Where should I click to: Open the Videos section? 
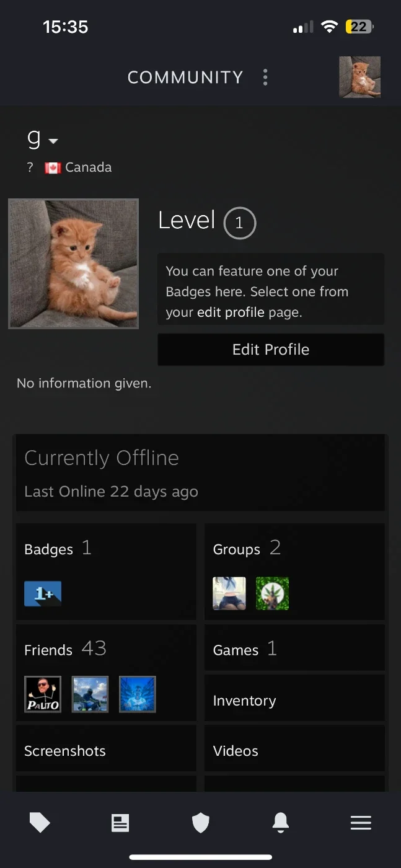pos(294,748)
